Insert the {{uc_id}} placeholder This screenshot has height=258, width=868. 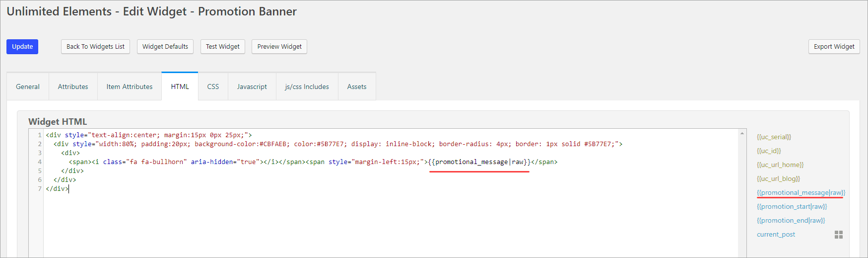[x=769, y=151]
